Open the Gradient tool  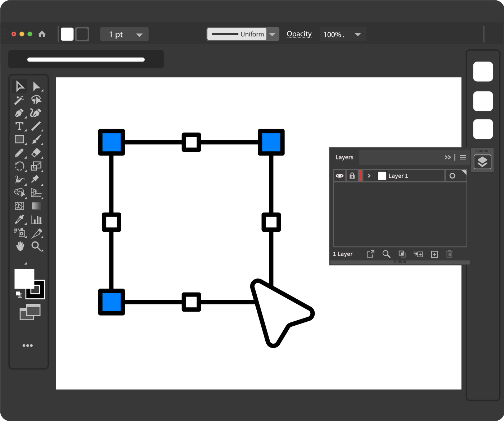[x=36, y=206]
